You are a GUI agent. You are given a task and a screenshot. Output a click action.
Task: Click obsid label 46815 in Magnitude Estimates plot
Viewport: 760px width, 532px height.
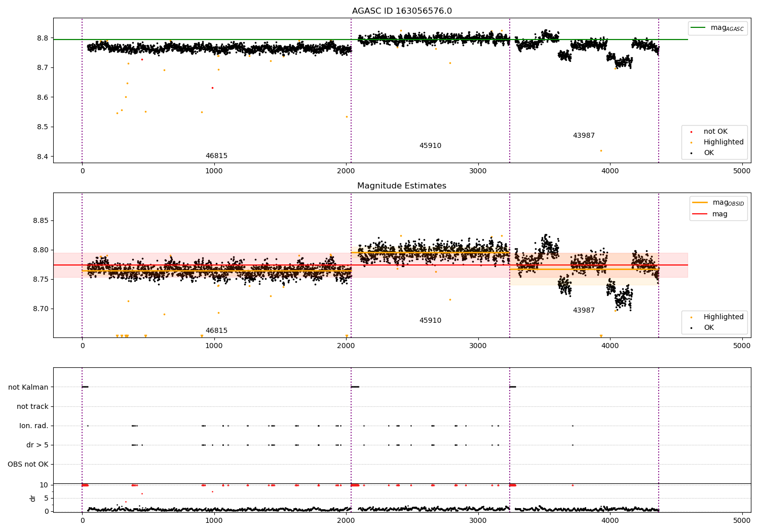pos(216,331)
